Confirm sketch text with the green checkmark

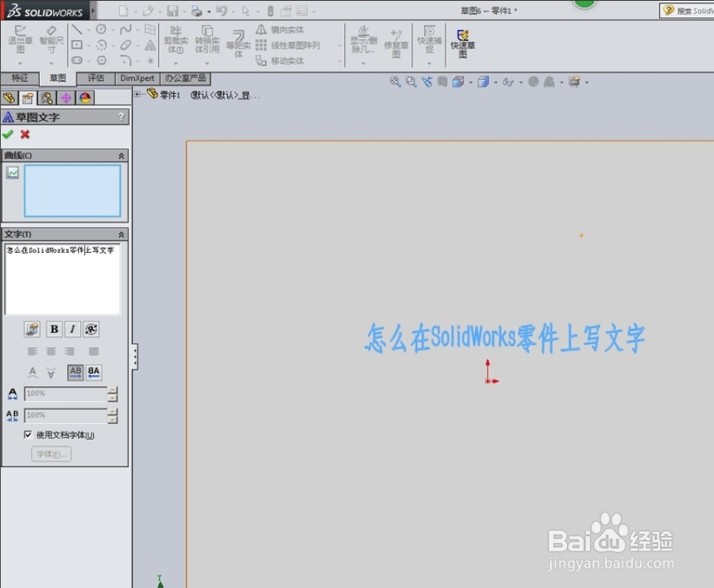8,134
